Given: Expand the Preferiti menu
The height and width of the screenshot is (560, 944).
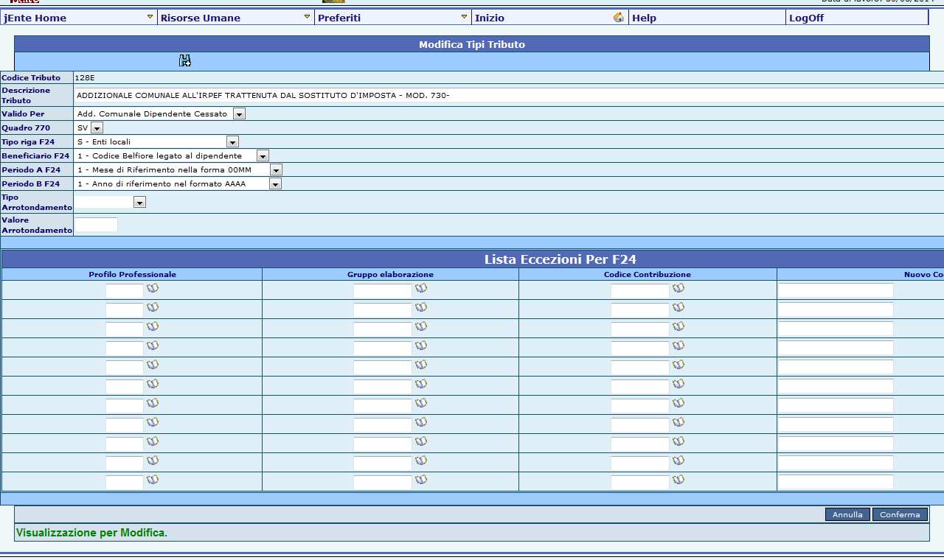Looking at the screenshot, I should (393, 18).
